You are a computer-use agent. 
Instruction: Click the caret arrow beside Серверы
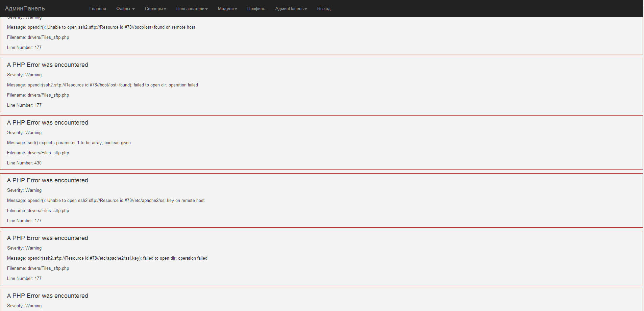(165, 9)
